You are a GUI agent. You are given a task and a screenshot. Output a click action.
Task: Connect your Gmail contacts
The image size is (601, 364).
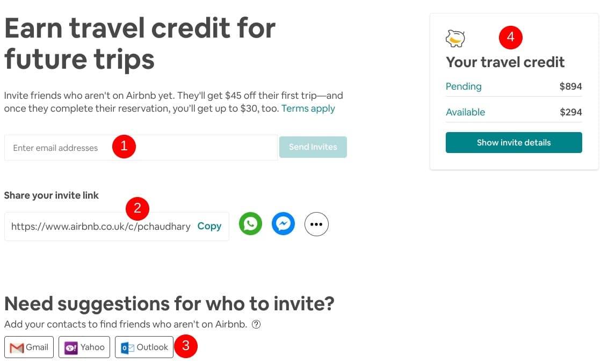[28, 347]
